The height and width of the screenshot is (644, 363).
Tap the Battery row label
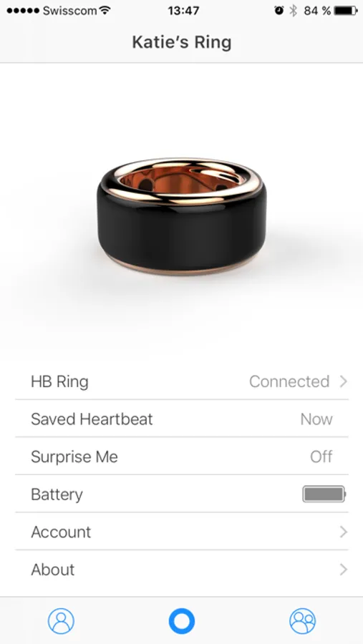click(57, 494)
